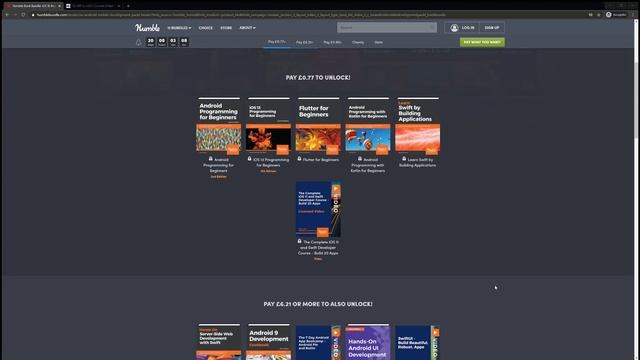Click the user avatar icon
The image size is (640, 360).
point(454,28)
